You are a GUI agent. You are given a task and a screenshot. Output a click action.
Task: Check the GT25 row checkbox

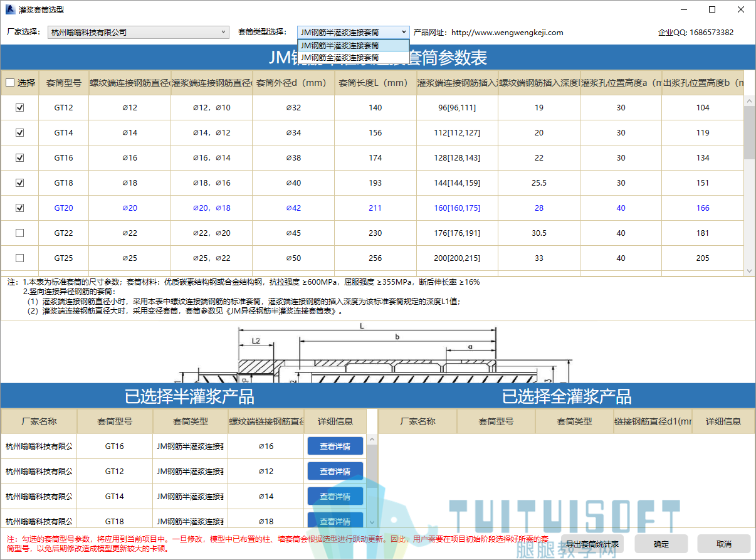(19, 258)
